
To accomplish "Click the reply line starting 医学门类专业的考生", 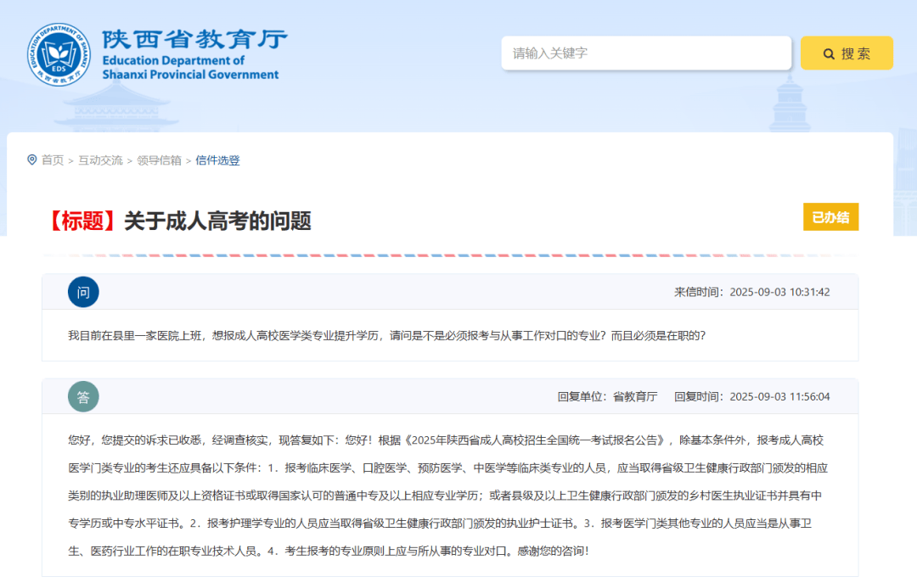I will (x=448, y=468).
